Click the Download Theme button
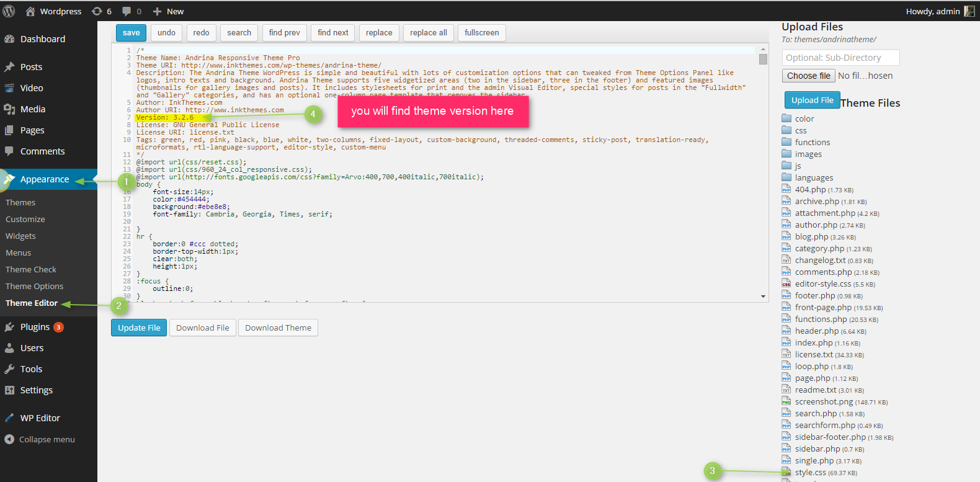 click(x=278, y=328)
